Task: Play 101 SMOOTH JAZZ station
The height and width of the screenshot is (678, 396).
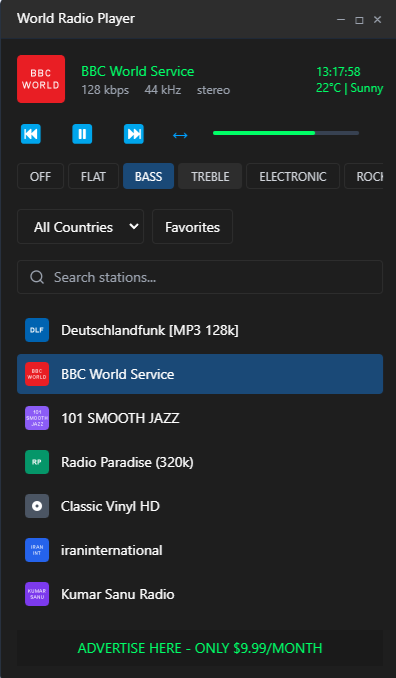Action: pyautogui.click(x=200, y=418)
